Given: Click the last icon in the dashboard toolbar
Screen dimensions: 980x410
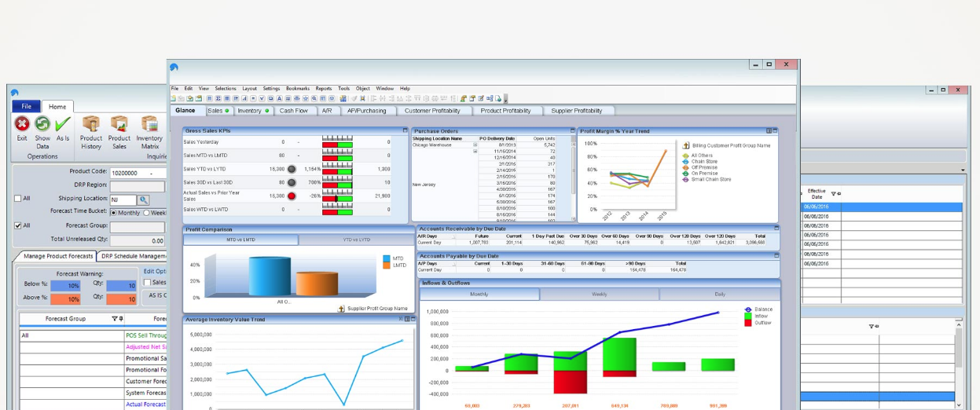Looking at the screenshot, I should (x=498, y=98).
